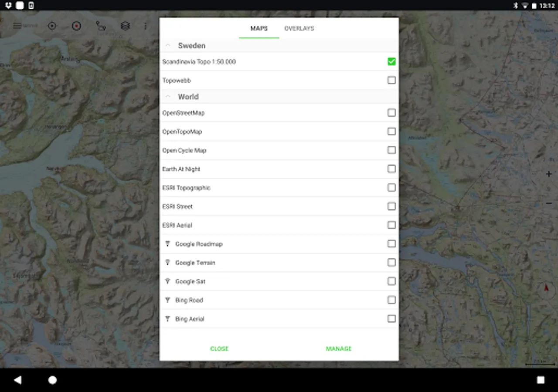Screen dimensions: 558x392
Task: Select the ESRI Aerial label
Action: (177, 225)
